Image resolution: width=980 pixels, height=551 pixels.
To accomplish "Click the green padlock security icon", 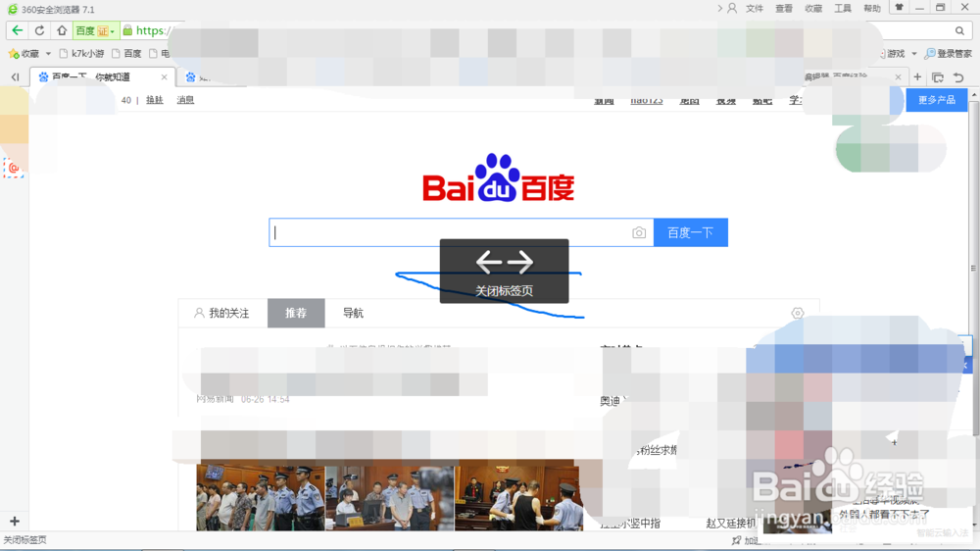I will point(127,30).
